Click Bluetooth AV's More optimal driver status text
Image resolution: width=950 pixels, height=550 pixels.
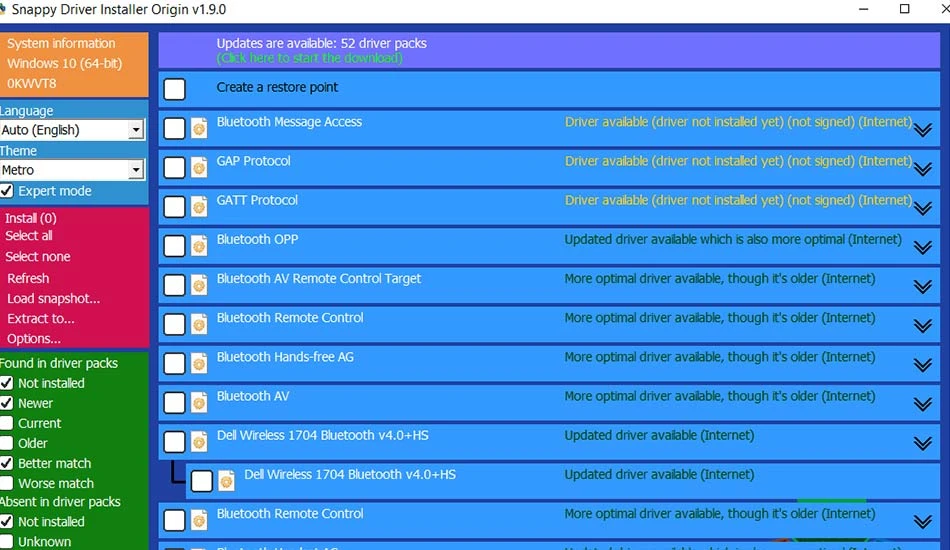click(720, 396)
